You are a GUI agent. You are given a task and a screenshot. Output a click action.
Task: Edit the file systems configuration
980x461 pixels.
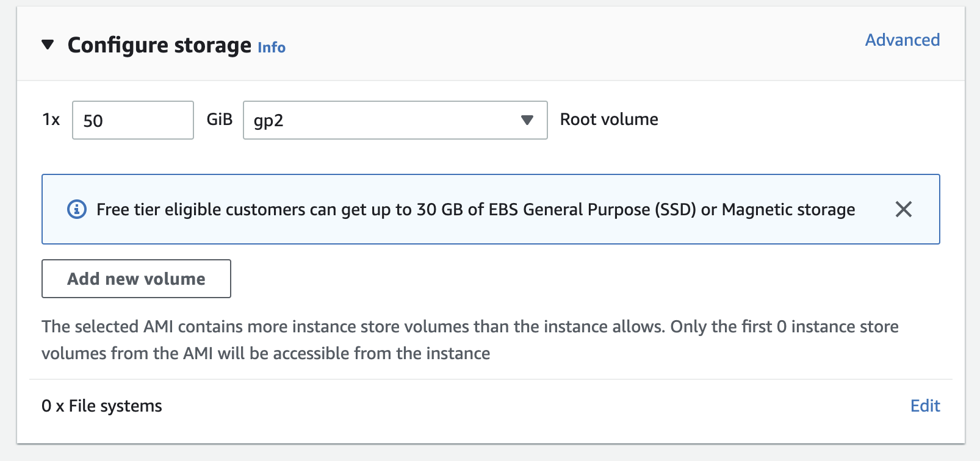point(924,406)
